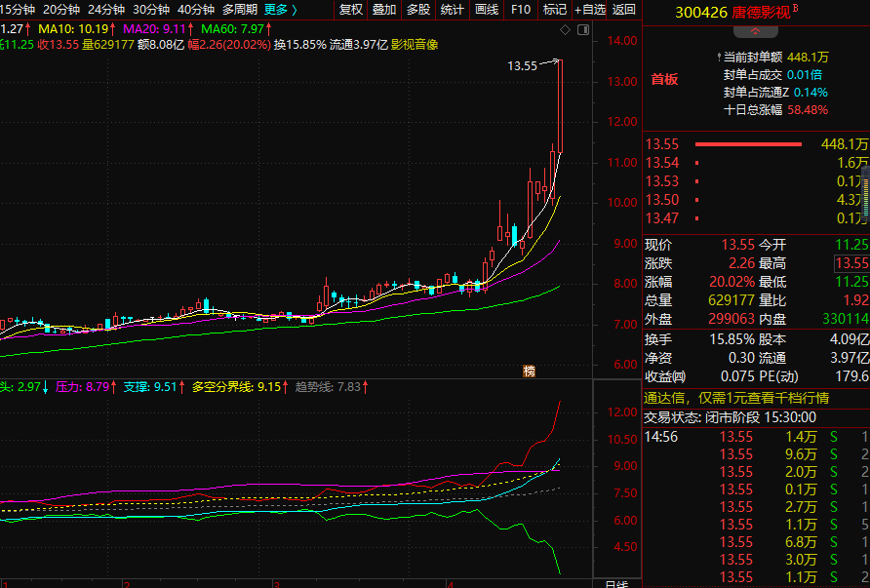
Task: Click the red bar at sell price 13.55
Action: [x=747, y=144]
